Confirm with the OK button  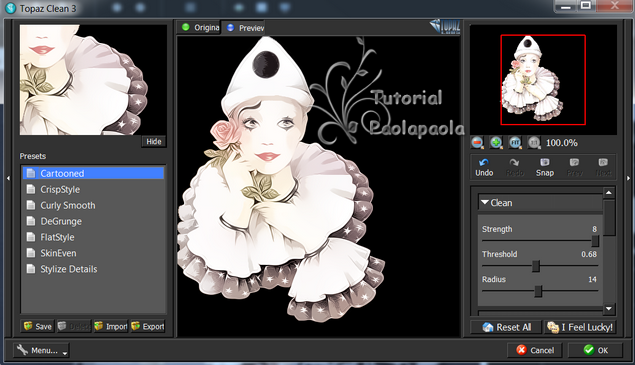click(595, 350)
